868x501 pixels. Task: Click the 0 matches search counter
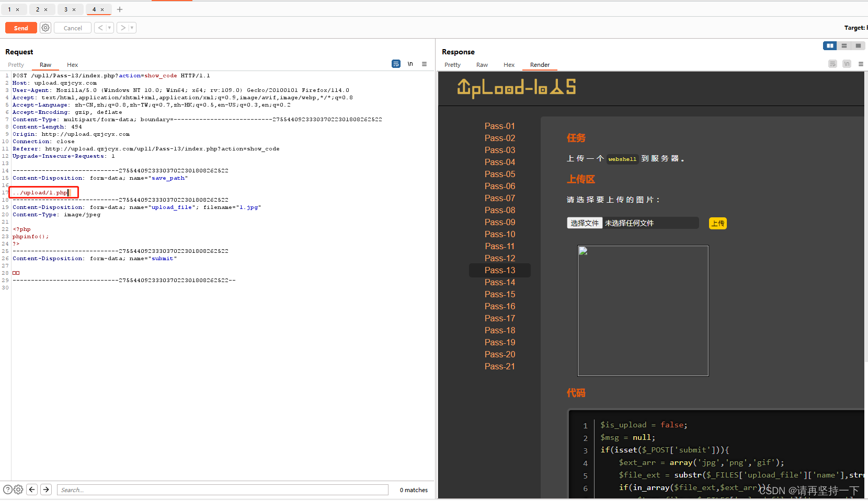point(414,490)
